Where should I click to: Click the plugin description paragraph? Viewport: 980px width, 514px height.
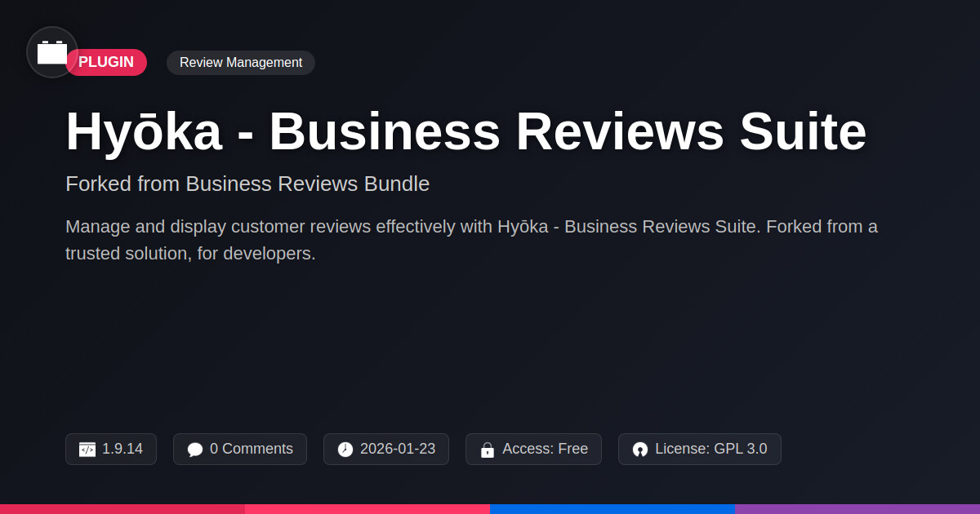[471, 240]
